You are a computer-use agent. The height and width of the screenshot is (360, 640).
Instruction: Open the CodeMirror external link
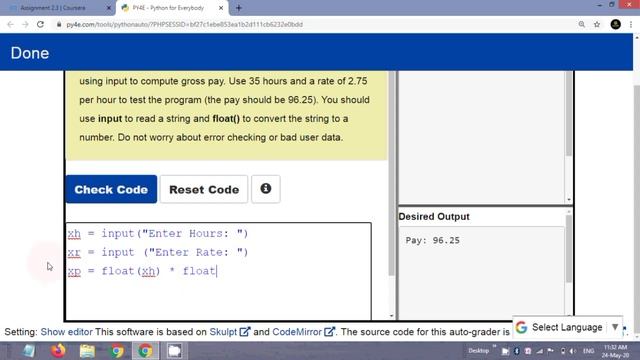click(303, 332)
